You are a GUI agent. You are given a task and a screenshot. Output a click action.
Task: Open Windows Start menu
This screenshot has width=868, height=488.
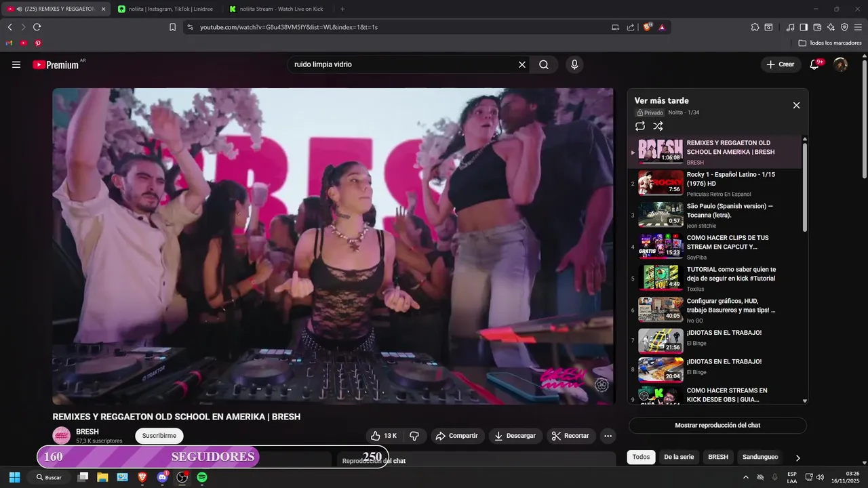[14, 477]
